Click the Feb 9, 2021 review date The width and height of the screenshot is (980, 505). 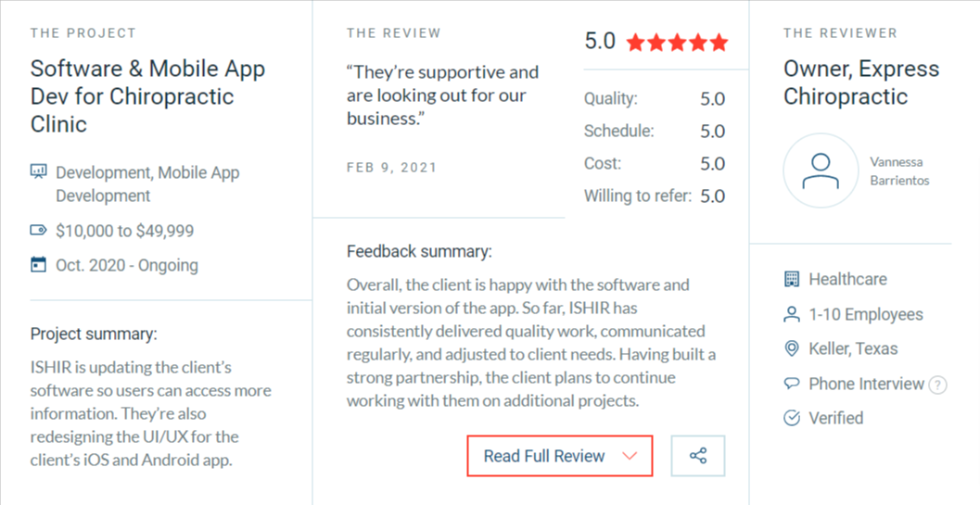click(x=391, y=168)
